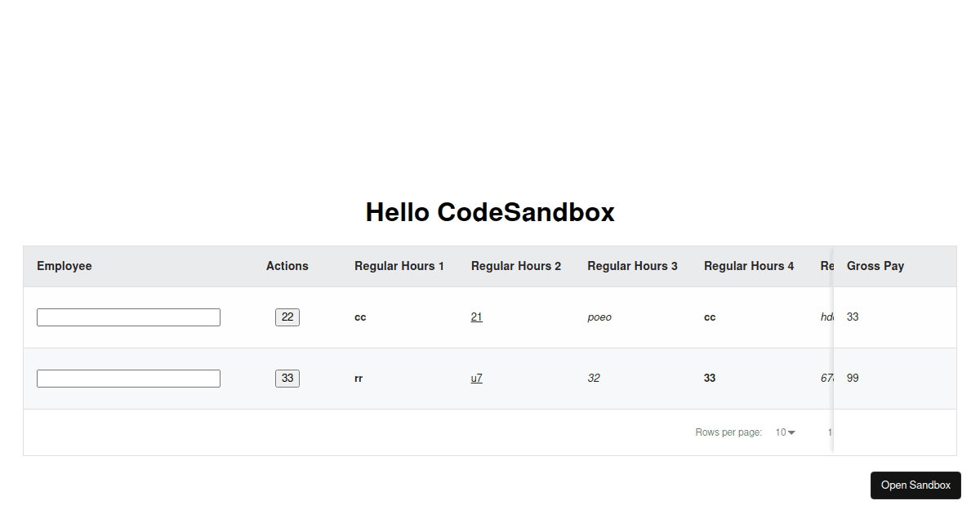Open the 21 link in the first row
Screen dimensions: 980x514
[476, 317]
